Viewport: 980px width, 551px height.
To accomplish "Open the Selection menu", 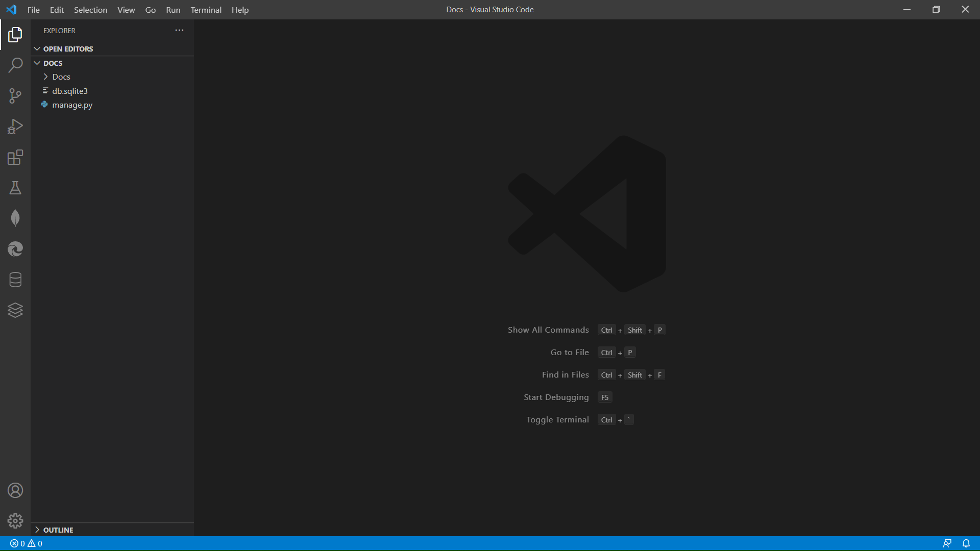I will click(90, 10).
